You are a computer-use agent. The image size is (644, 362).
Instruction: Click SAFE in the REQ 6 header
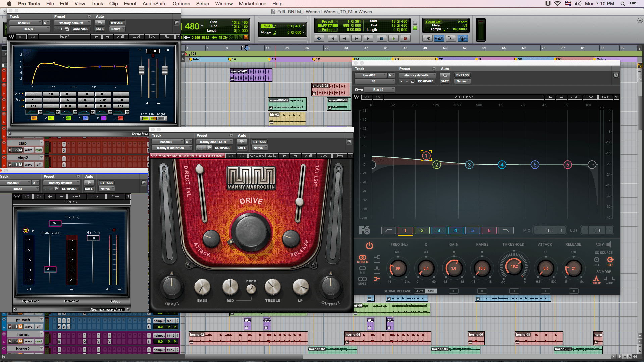[100, 29]
